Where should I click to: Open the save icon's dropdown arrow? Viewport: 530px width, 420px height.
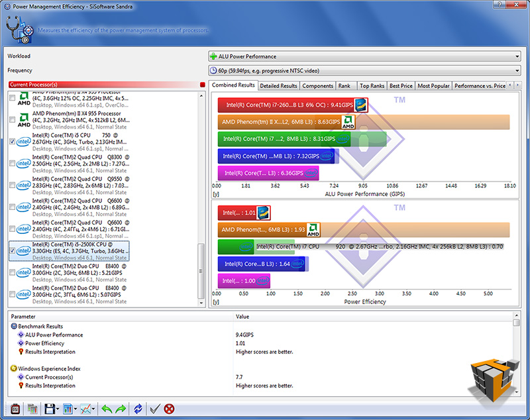click(x=58, y=409)
